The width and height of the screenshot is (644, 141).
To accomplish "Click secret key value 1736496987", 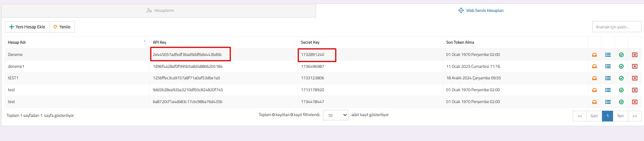I will [x=312, y=66].
